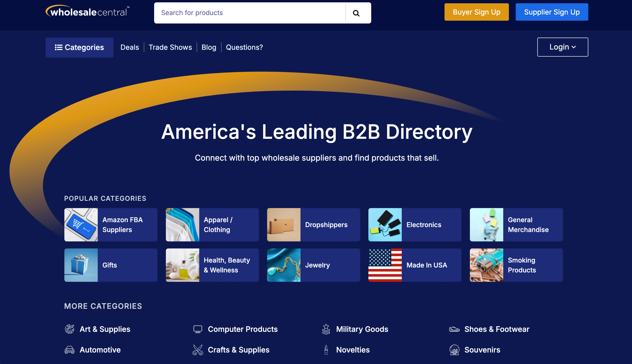Select the car icon for Automotive

click(70, 349)
